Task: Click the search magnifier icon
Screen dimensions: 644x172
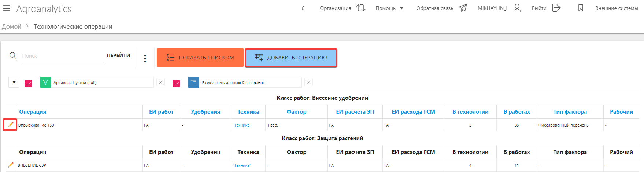Action: [13, 56]
